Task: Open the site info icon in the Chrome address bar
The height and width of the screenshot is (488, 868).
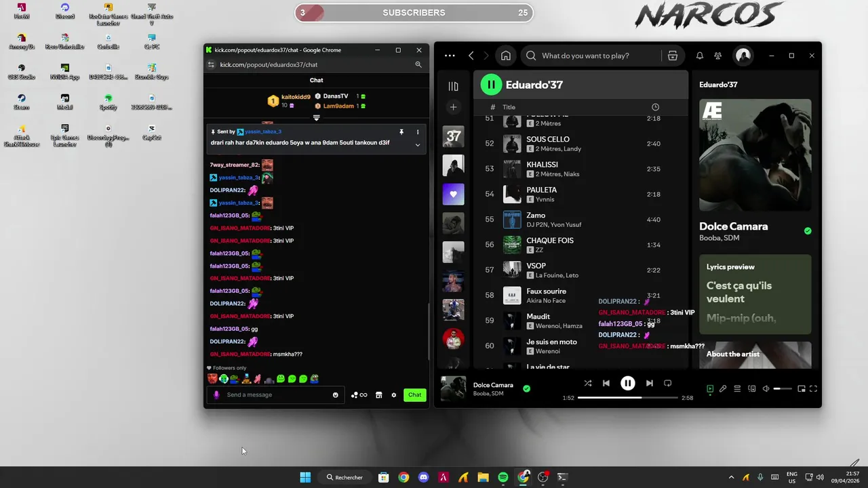Action: pyautogui.click(x=211, y=64)
